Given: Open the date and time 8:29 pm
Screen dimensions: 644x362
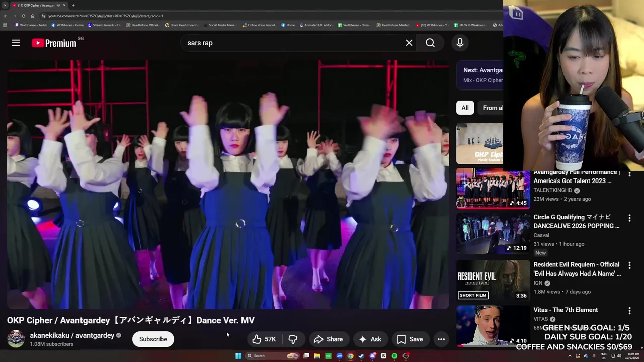Looking at the screenshot, I should coord(631,356).
